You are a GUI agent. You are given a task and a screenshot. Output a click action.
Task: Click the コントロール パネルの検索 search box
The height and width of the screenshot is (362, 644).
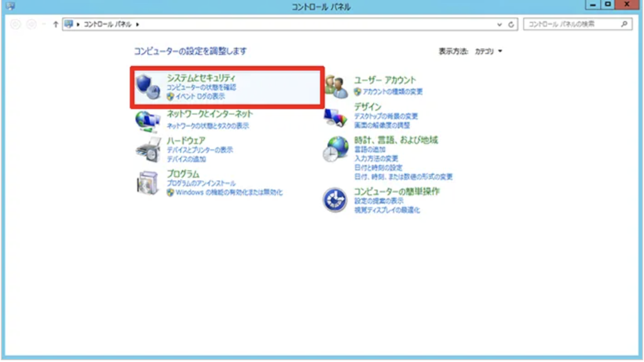click(x=571, y=25)
